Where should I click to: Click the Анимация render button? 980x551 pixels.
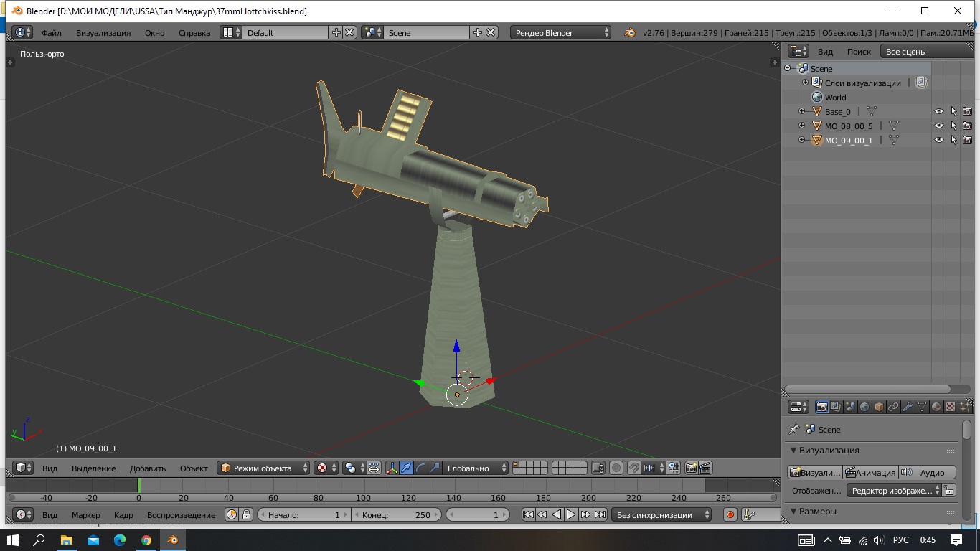coord(870,472)
